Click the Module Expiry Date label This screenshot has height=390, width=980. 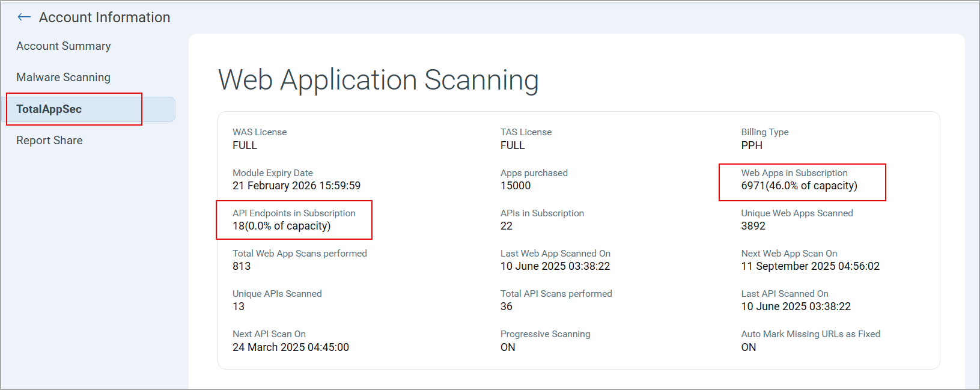pos(273,173)
